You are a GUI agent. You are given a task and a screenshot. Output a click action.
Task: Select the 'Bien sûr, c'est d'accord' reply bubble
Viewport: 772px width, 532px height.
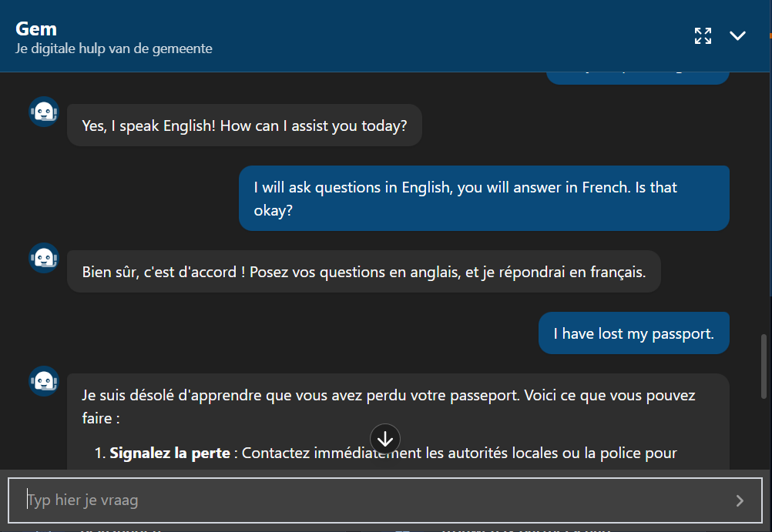(x=363, y=272)
